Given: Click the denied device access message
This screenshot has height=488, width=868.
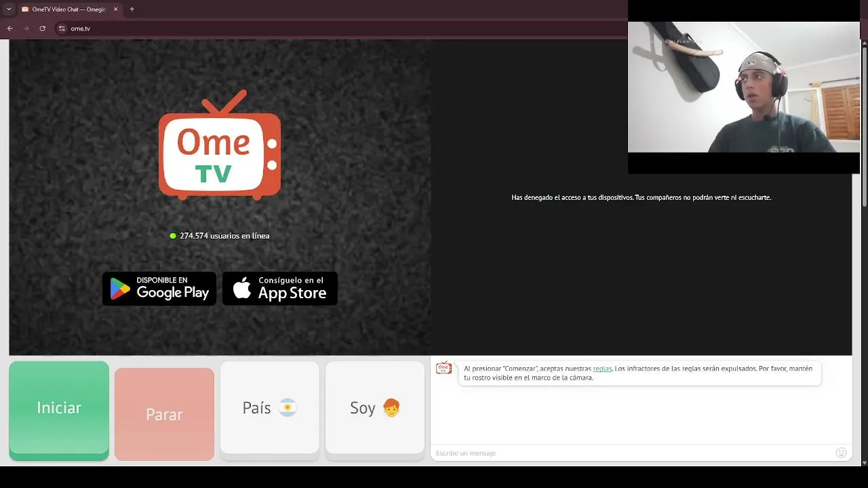Looking at the screenshot, I should point(641,197).
